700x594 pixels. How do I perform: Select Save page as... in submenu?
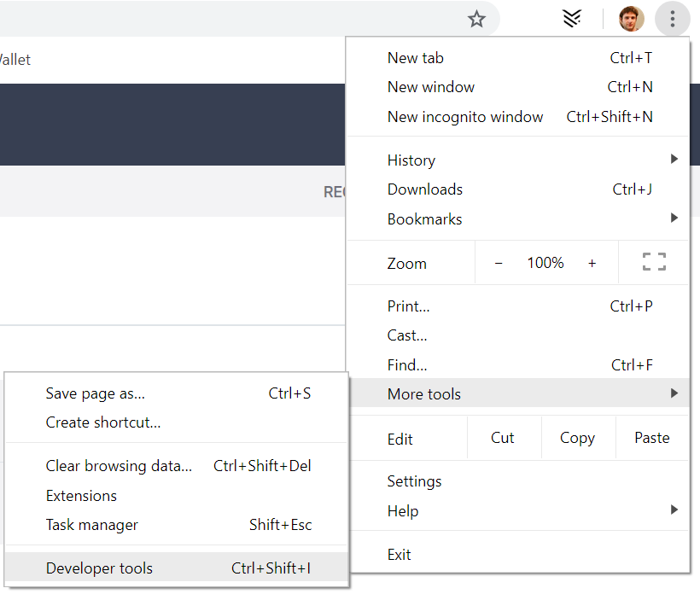tap(177, 393)
